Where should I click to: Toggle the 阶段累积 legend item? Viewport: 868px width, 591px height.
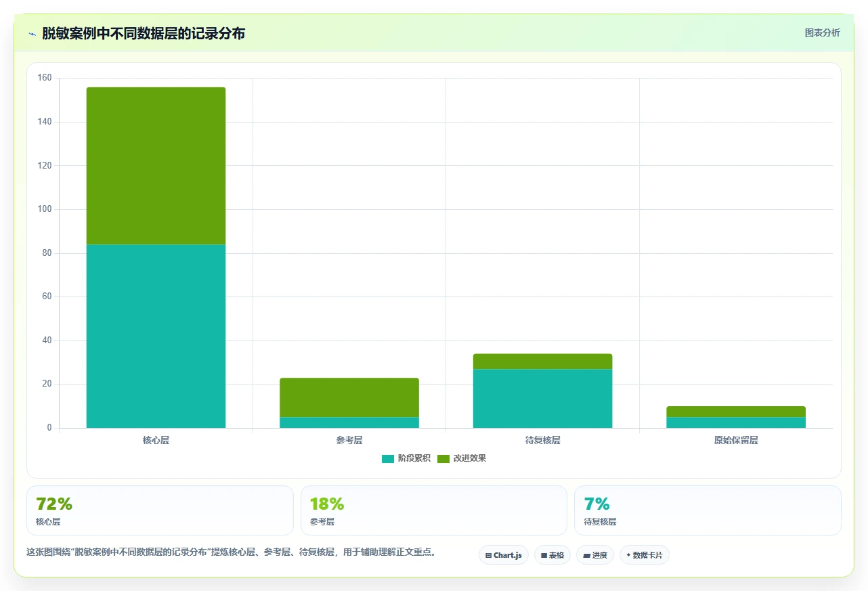click(x=406, y=458)
